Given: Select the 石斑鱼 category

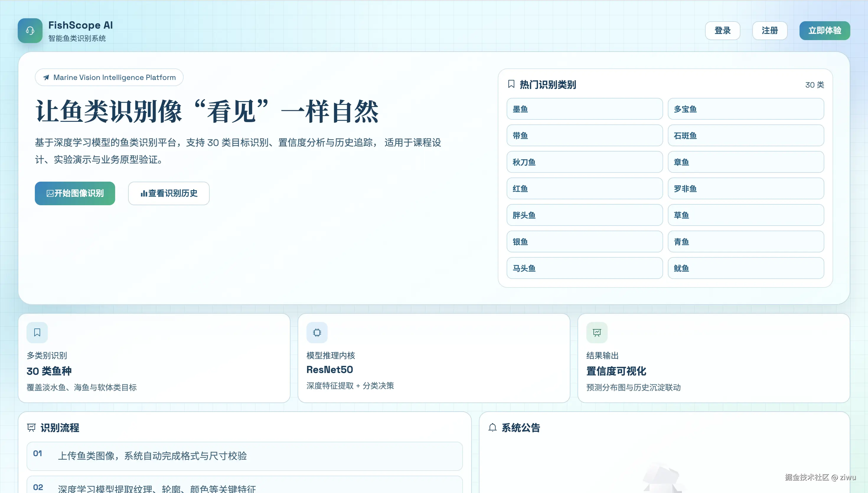Looking at the screenshot, I should [746, 135].
